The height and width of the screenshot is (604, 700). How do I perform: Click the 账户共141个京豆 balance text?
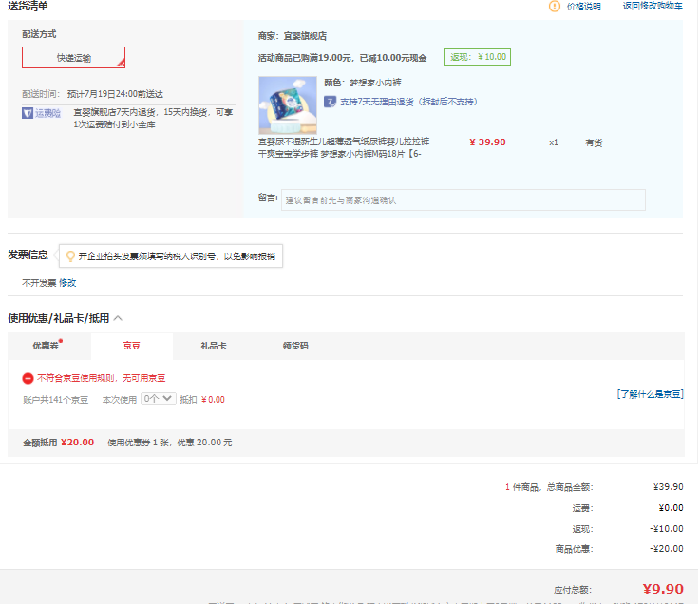[x=56, y=400]
